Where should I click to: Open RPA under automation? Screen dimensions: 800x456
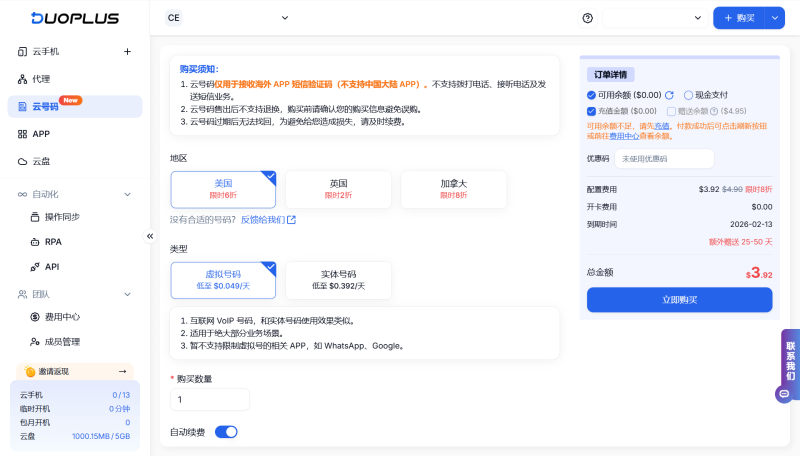[53, 242]
